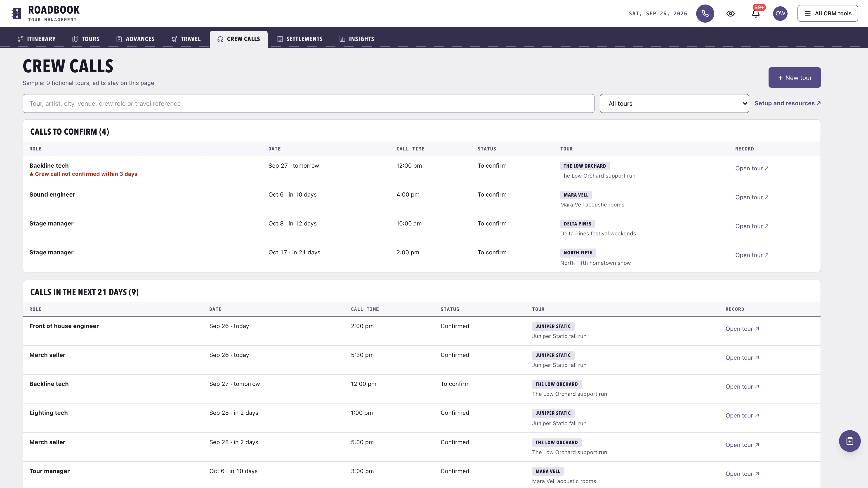Open tour for Merch seller 5:30 pm row
868x488 pixels.
pyautogui.click(x=742, y=358)
